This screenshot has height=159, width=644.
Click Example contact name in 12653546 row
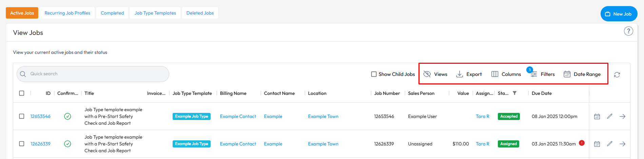(273, 116)
